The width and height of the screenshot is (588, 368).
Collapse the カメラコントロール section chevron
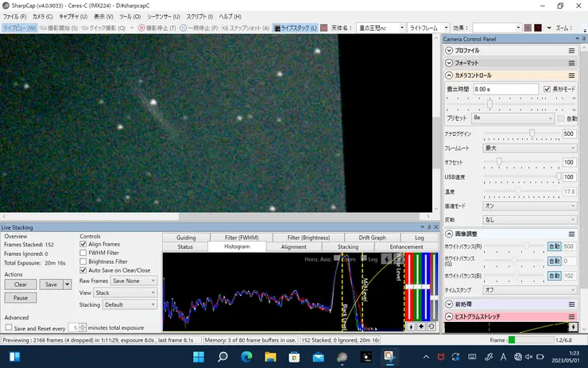coord(449,76)
